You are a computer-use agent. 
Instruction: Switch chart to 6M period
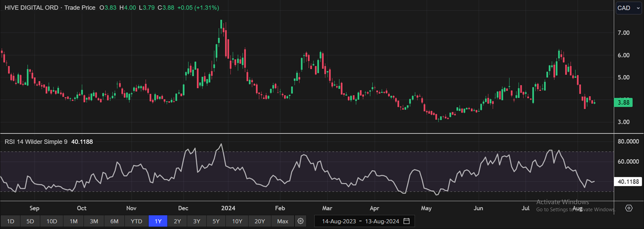click(x=114, y=221)
